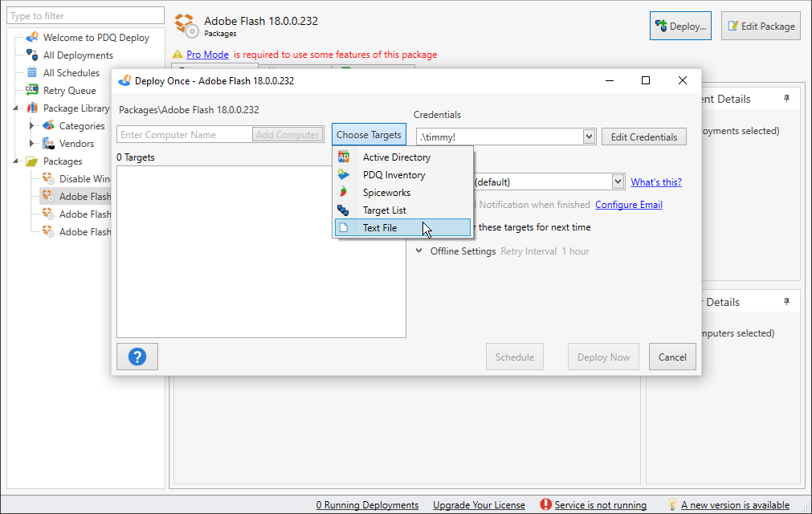Click inside the empty 0 Targets list
812x514 pixels.
(261, 251)
